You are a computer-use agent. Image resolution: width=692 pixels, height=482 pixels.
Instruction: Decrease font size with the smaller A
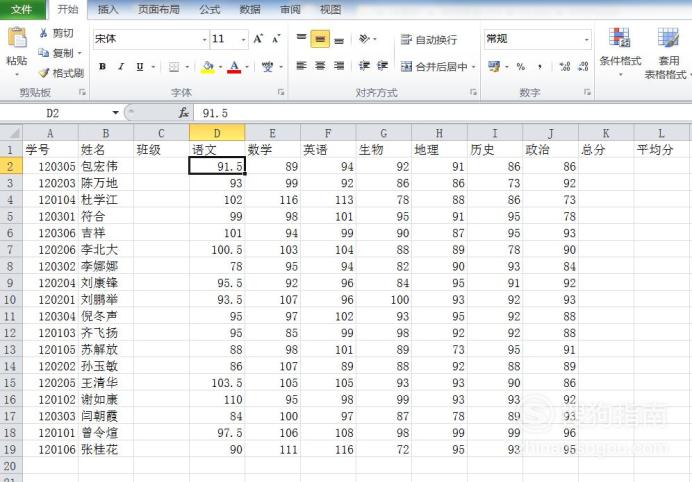276,39
